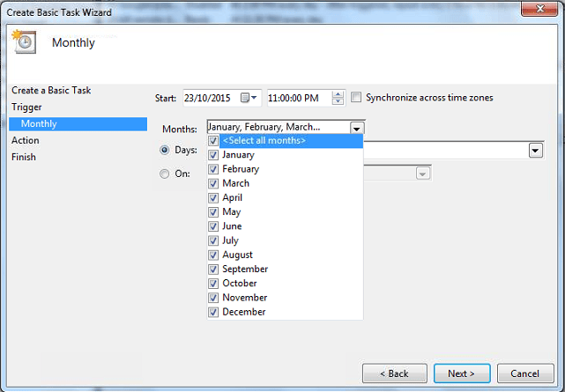This screenshot has width=565, height=392.
Task: Click the 'August' month label
Action: click(237, 255)
